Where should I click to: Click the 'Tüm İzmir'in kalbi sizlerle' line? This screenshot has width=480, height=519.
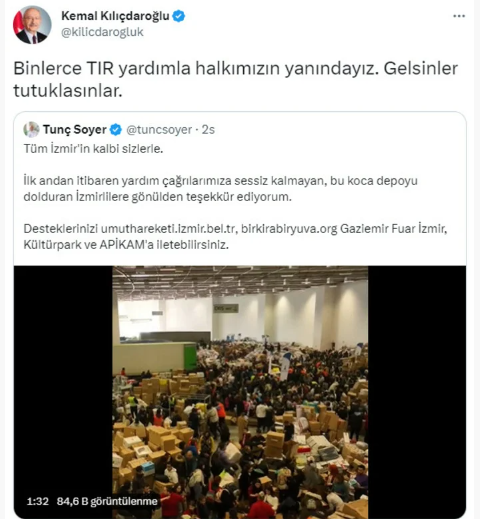coord(93,149)
